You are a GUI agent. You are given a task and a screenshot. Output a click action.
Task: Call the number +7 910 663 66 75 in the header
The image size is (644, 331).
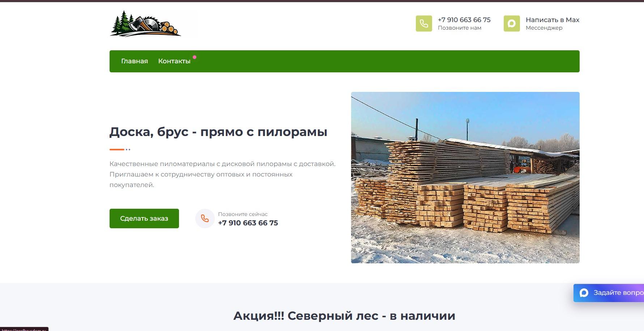pyautogui.click(x=464, y=20)
